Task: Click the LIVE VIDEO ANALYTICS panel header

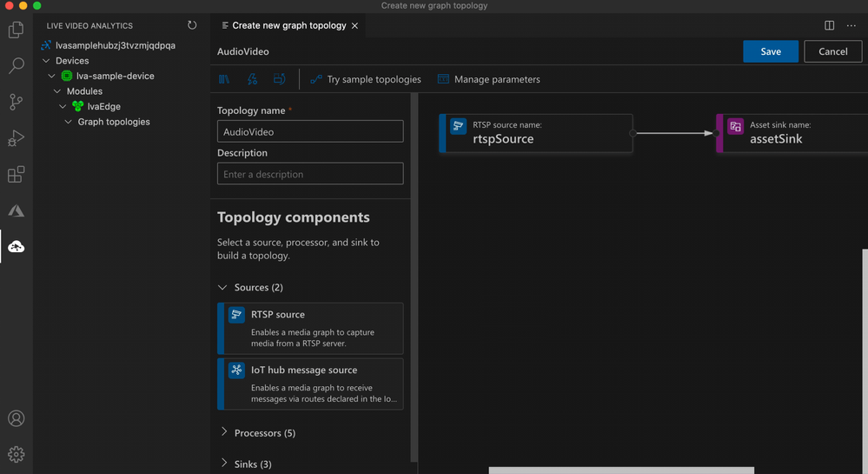Action: [89, 25]
